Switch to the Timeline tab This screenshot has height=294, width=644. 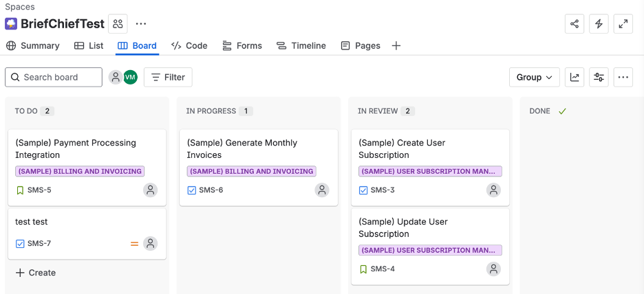[301, 46]
